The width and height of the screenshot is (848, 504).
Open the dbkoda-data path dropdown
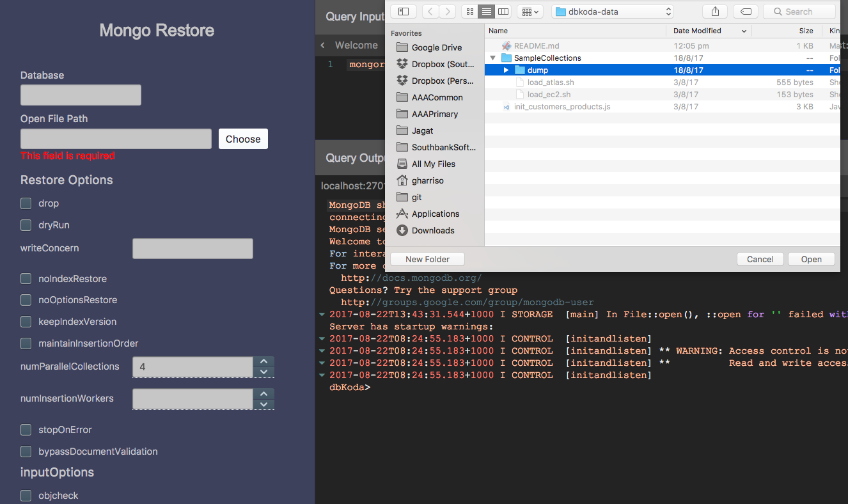coord(611,11)
